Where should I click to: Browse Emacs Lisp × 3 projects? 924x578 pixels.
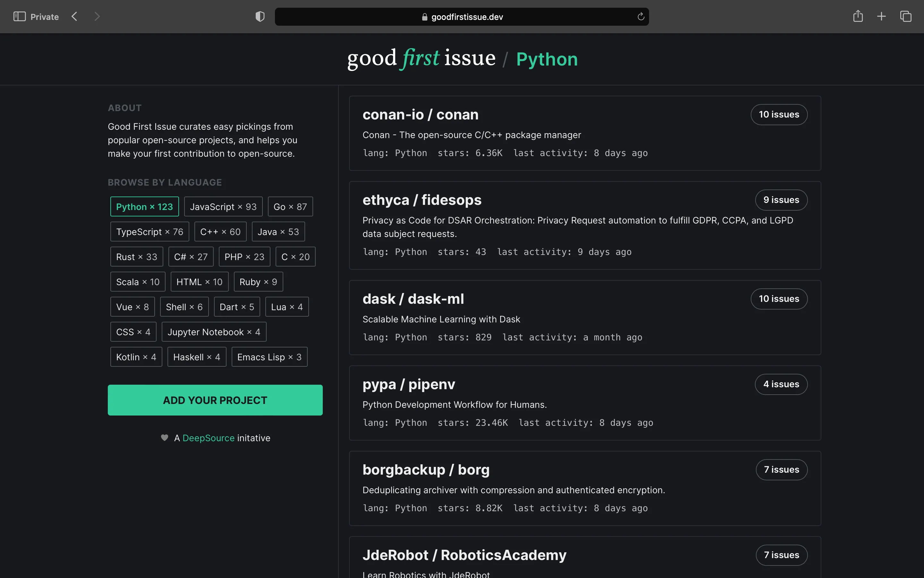click(269, 357)
